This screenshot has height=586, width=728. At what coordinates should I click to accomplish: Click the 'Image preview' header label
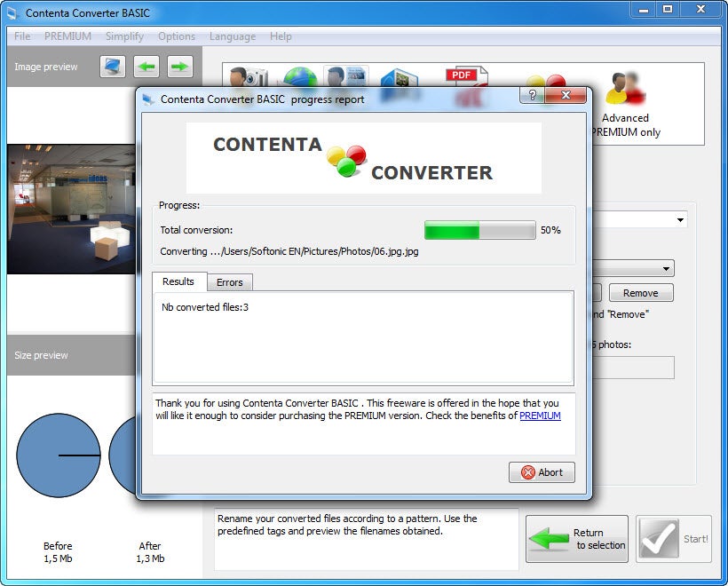tap(46, 67)
